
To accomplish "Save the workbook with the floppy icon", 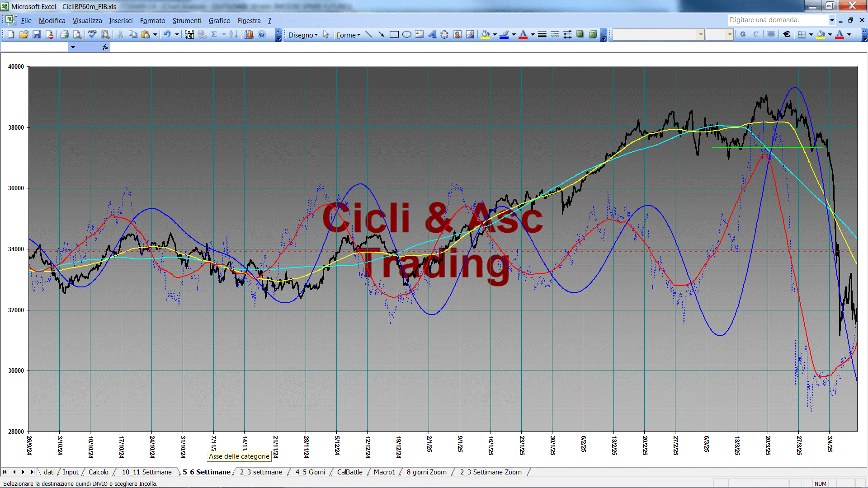I will (37, 34).
